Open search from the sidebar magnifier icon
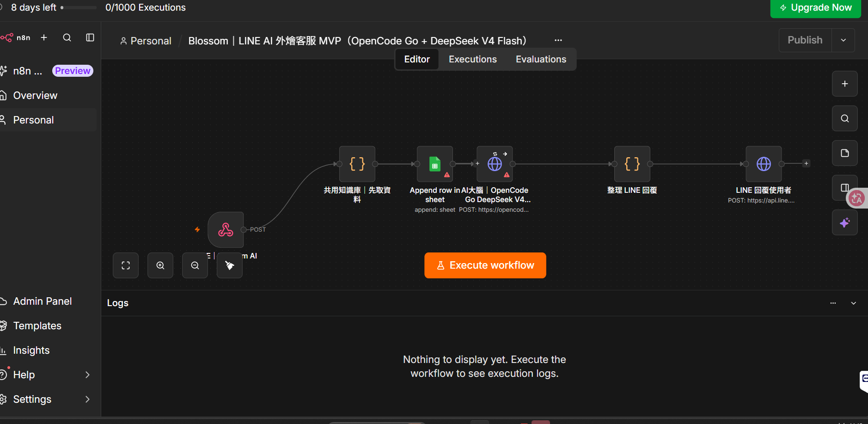This screenshot has width=868, height=424. [x=67, y=37]
